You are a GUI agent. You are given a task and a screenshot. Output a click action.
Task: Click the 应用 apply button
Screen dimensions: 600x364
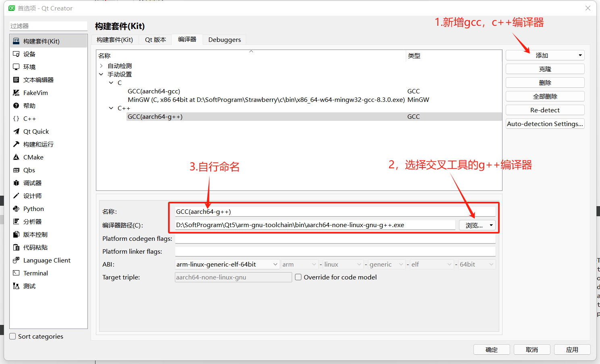click(x=572, y=350)
